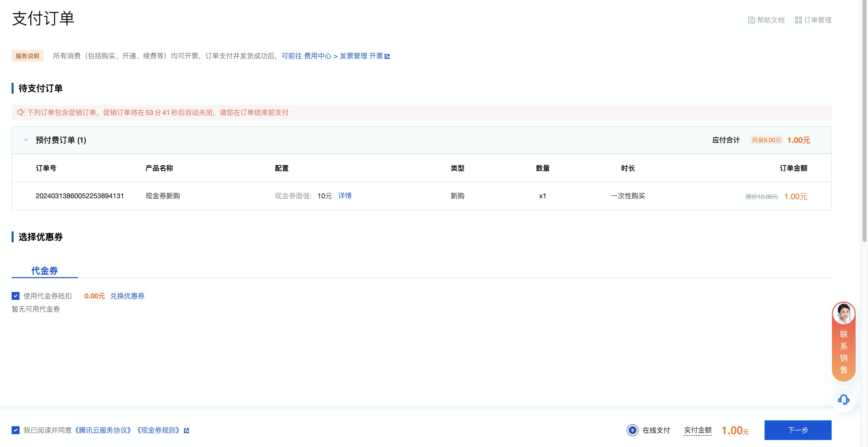Click the 在线支付 payment method label

point(656,430)
